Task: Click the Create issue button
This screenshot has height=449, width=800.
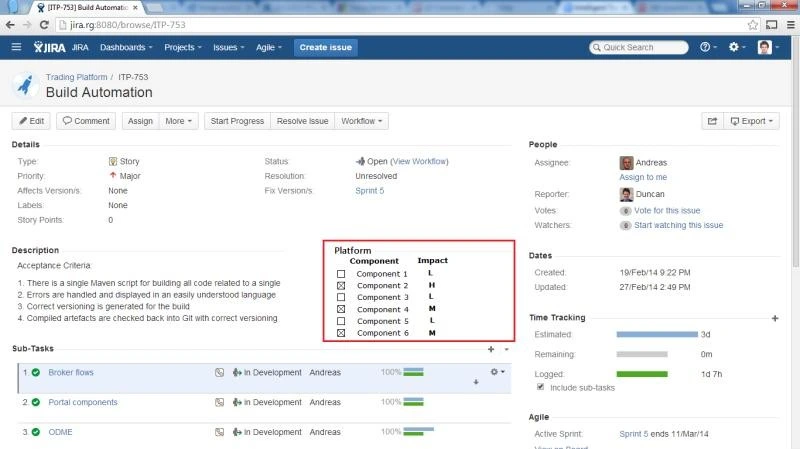Action: pyautogui.click(x=326, y=47)
